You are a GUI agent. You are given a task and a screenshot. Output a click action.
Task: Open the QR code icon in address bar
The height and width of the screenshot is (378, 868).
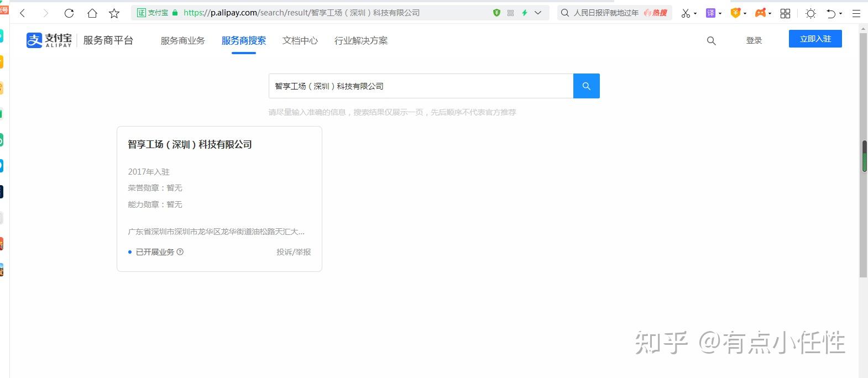point(510,13)
